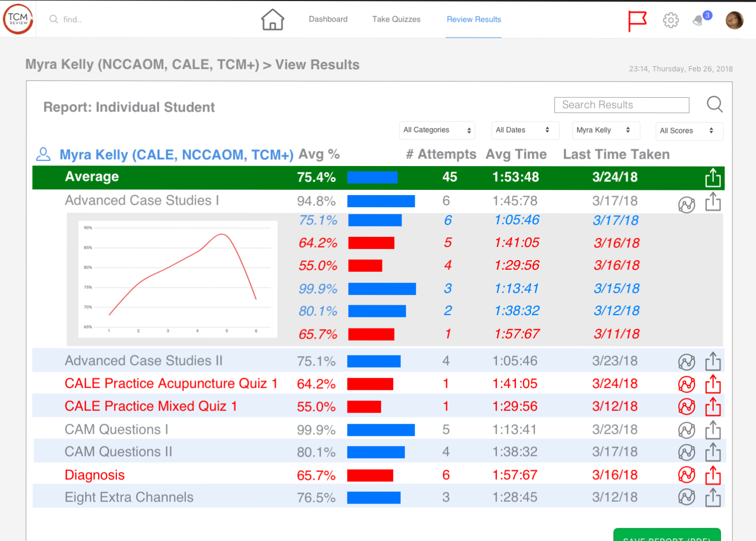
Task: Share Advanced Case Studies II results
Action: (713, 361)
